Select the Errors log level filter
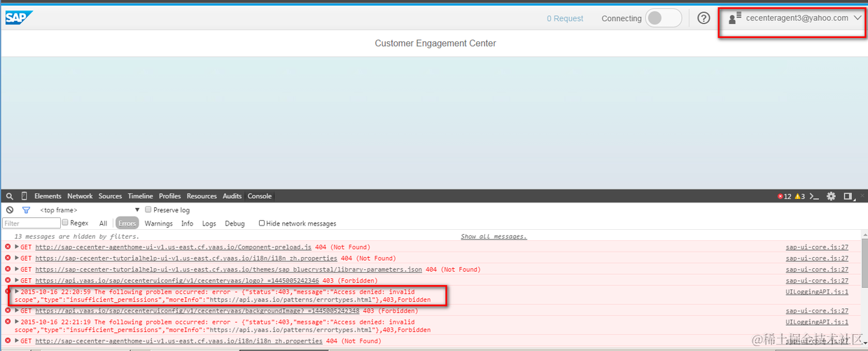Screen dimensions: 868x351 tap(127, 223)
